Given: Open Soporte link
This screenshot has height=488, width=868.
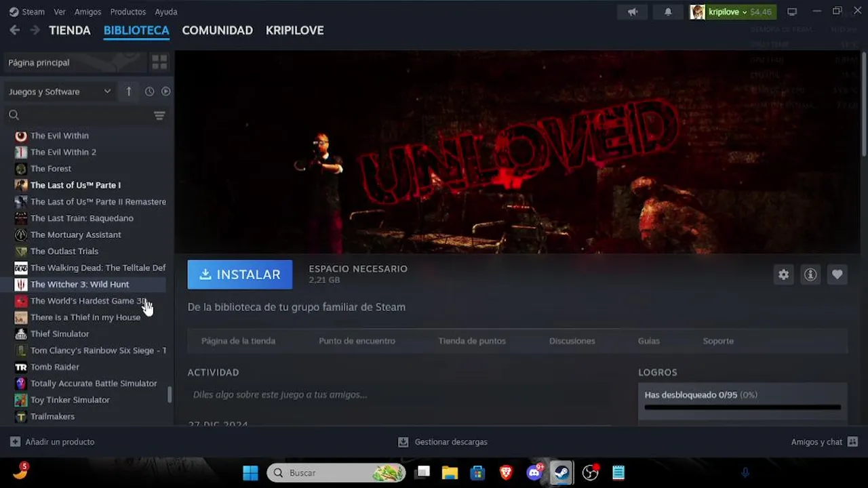Looking at the screenshot, I should (x=718, y=341).
